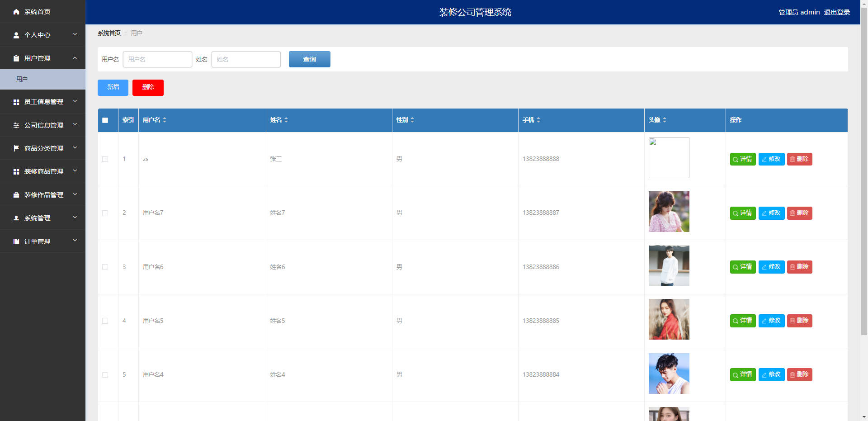This screenshot has width=868, height=421.
Task: Click the sliders icon beside 公司信息管理
Action: tap(16, 125)
